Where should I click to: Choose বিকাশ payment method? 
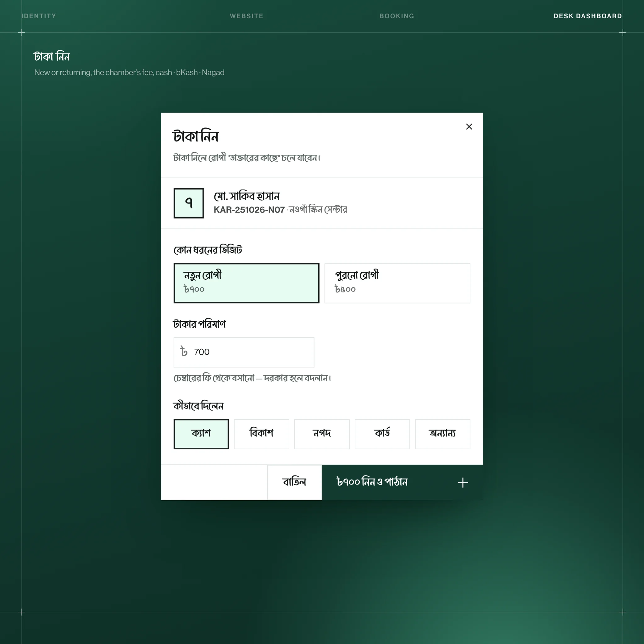click(x=261, y=434)
